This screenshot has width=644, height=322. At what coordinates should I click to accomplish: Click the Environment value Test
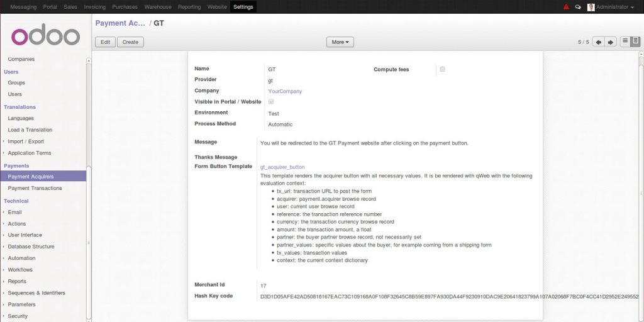[x=274, y=114]
